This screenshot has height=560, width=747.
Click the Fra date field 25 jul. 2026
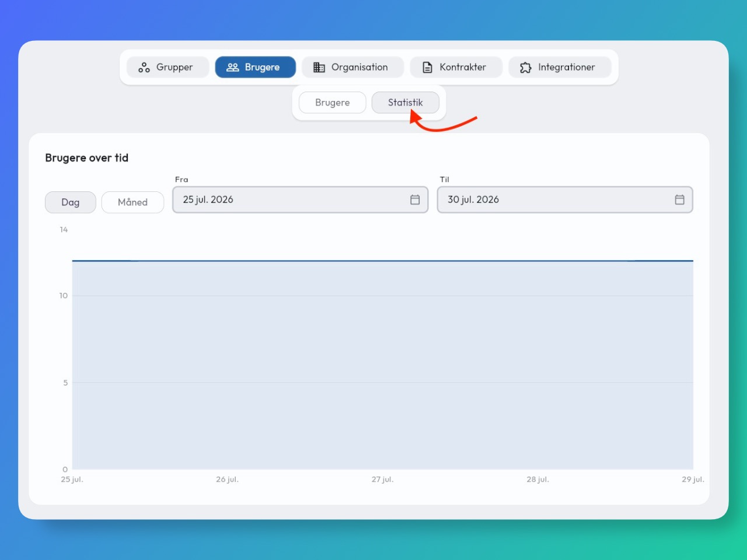[301, 199]
